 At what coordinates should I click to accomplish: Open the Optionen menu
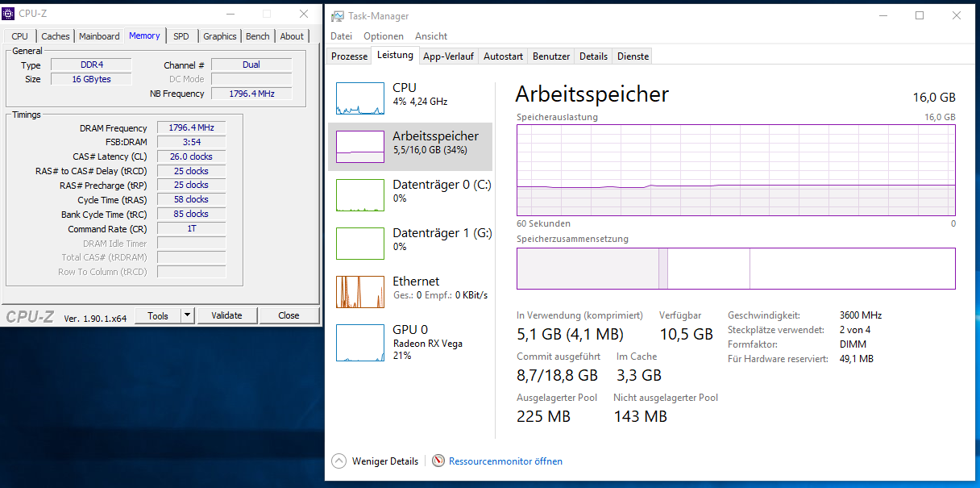tap(384, 36)
